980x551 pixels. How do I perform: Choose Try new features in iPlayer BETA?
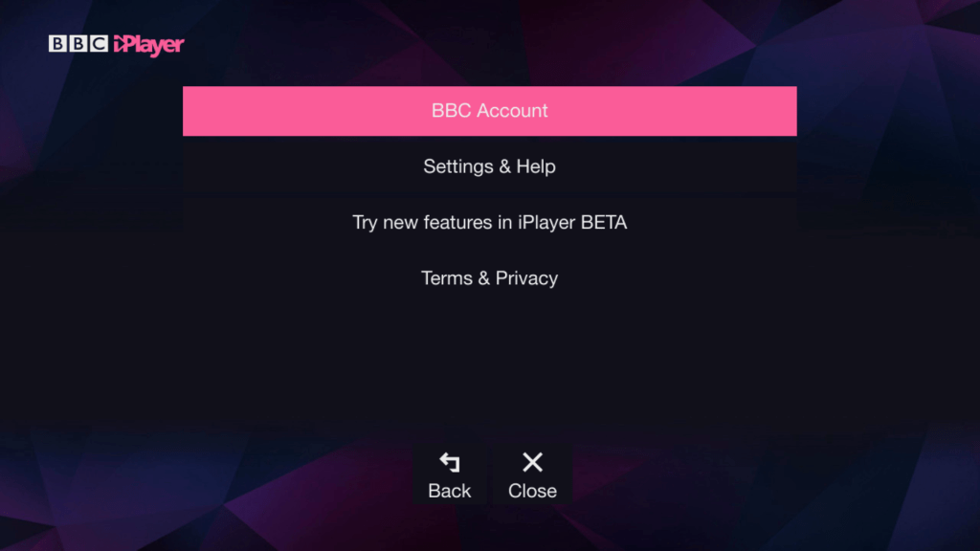(x=489, y=223)
